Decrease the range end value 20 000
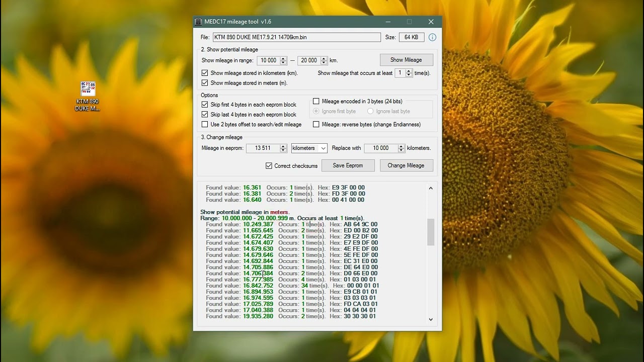This screenshot has width=644, height=362. pos(324,62)
